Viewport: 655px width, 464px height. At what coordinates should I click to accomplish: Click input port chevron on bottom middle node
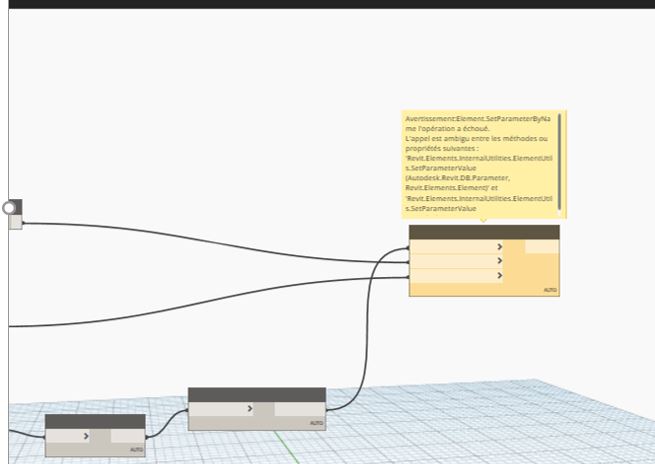tap(250, 409)
